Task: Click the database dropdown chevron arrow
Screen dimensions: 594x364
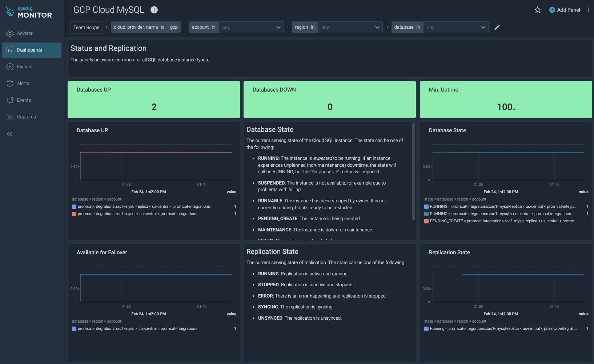Action: click(483, 27)
